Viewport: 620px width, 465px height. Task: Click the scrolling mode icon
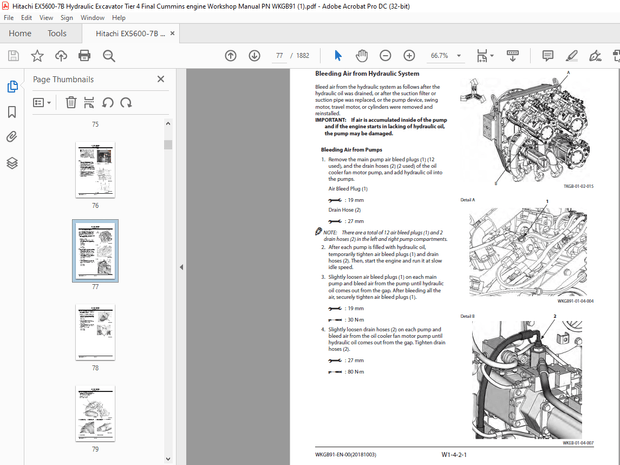(x=512, y=56)
